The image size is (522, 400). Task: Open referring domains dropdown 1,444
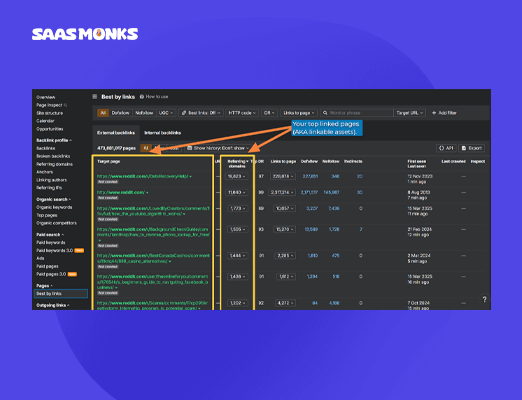point(237,256)
